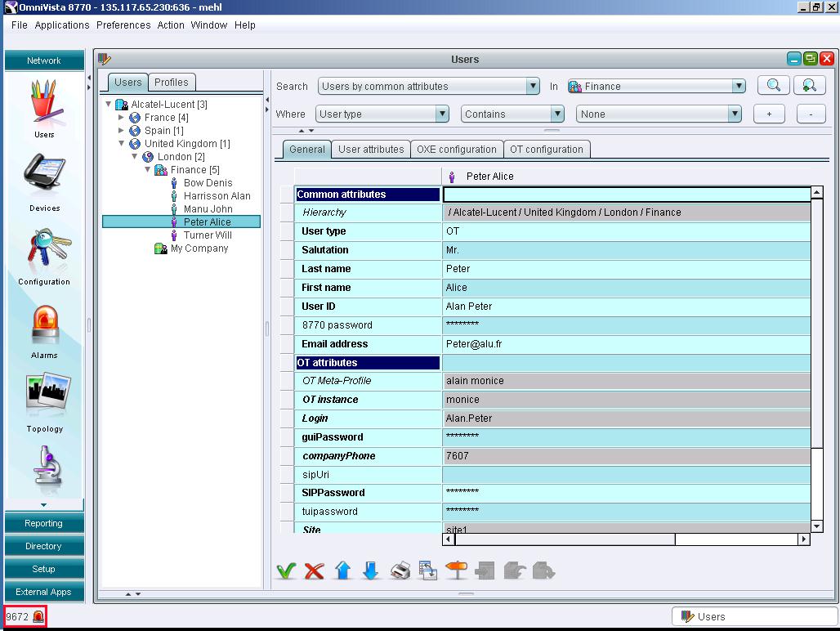Launch a search with the magnifying glass button
The height and width of the screenshot is (631, 840).
(x=772, y=85)
